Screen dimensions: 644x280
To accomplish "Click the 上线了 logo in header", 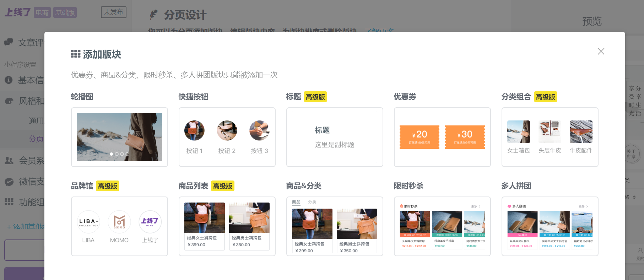I will point(18,12).
